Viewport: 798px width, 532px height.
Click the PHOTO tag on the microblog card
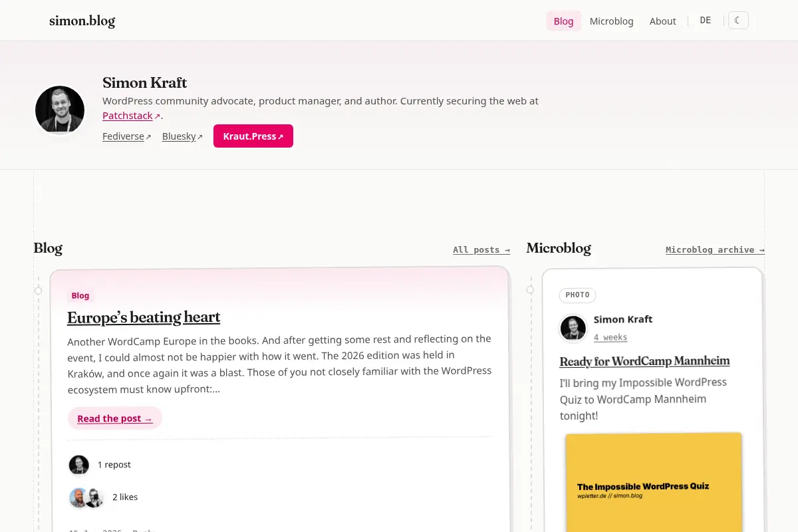pyautogui.click(x=577, y=295)
